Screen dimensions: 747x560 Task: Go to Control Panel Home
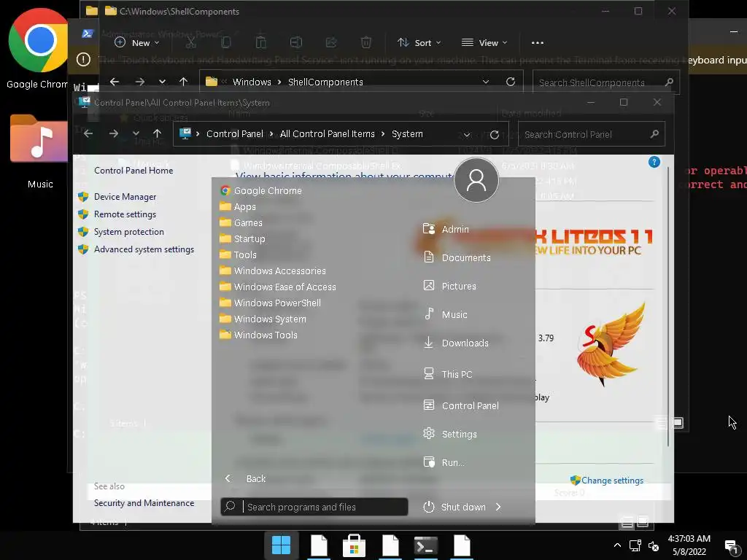click(x=133, y=171)
